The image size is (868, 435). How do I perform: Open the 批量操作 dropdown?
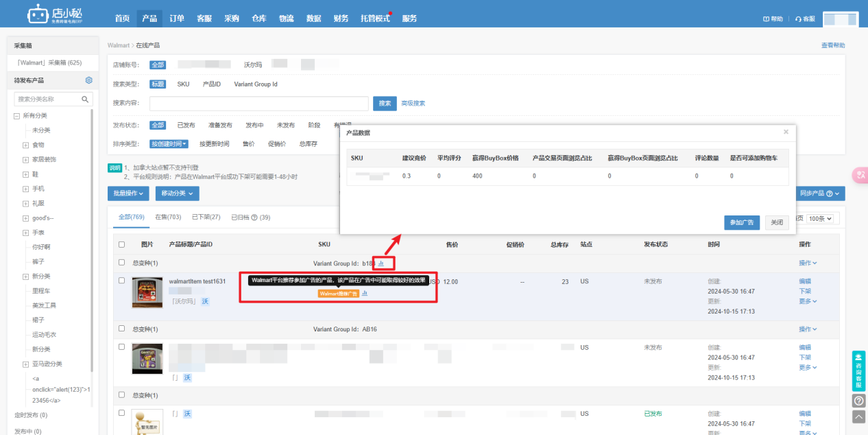pos(130,193)
